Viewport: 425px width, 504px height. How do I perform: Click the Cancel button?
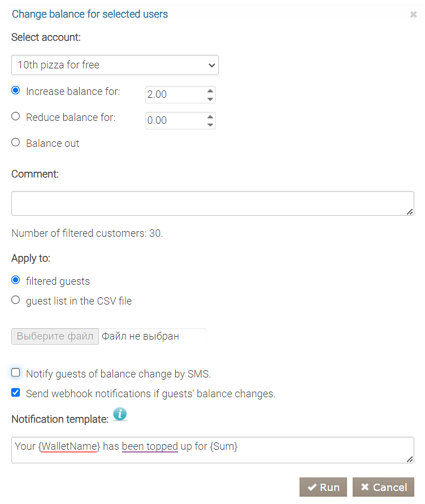383,487
